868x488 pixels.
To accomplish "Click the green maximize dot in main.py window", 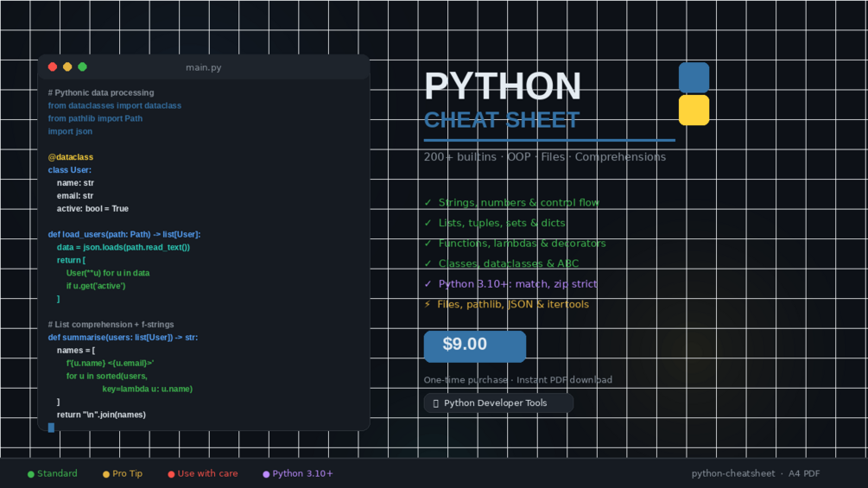I will tap(83, 67).
